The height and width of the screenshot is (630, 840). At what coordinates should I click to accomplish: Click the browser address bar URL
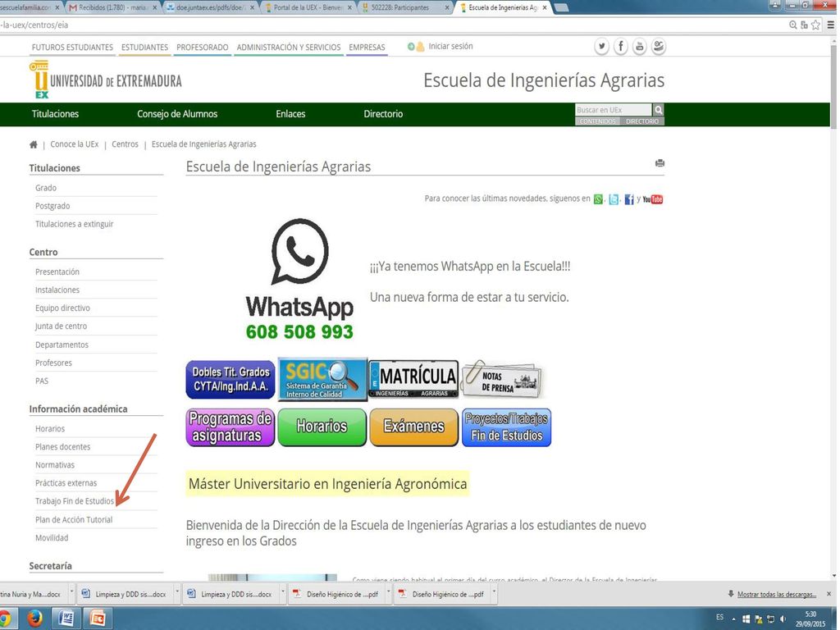pos(34,25)
